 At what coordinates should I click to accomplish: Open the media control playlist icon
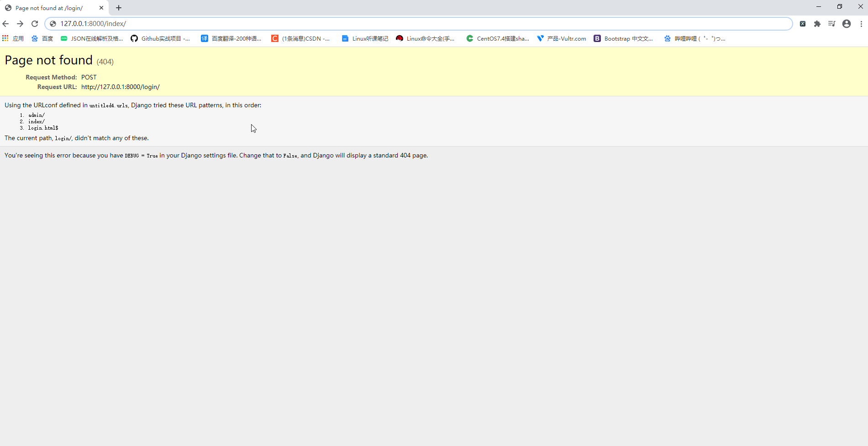[832, 24]
